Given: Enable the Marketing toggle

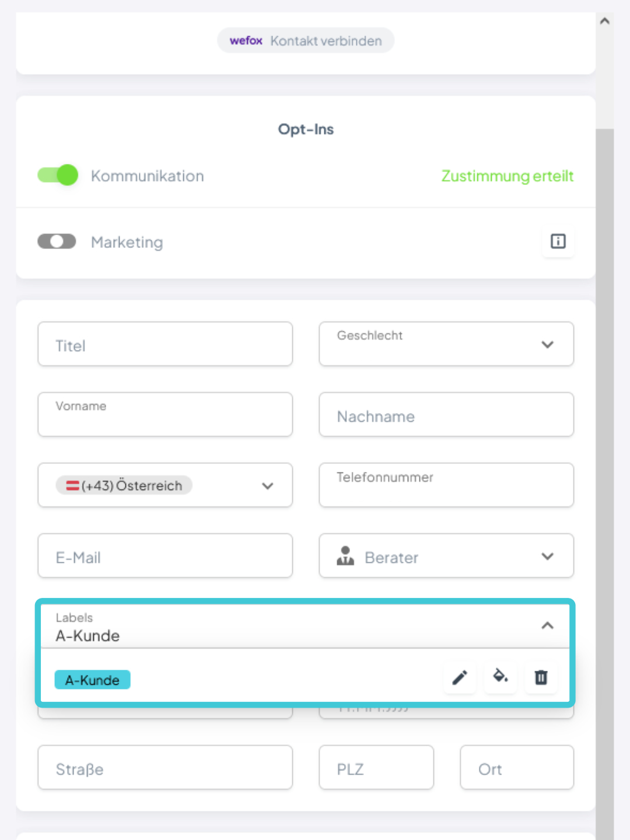Looking at the screenshot, I should (x=57, y=242).
